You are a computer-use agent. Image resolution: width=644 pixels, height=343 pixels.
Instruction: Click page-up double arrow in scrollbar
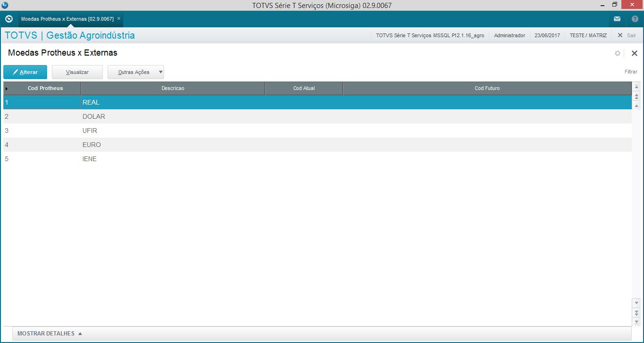pos(636,97)
